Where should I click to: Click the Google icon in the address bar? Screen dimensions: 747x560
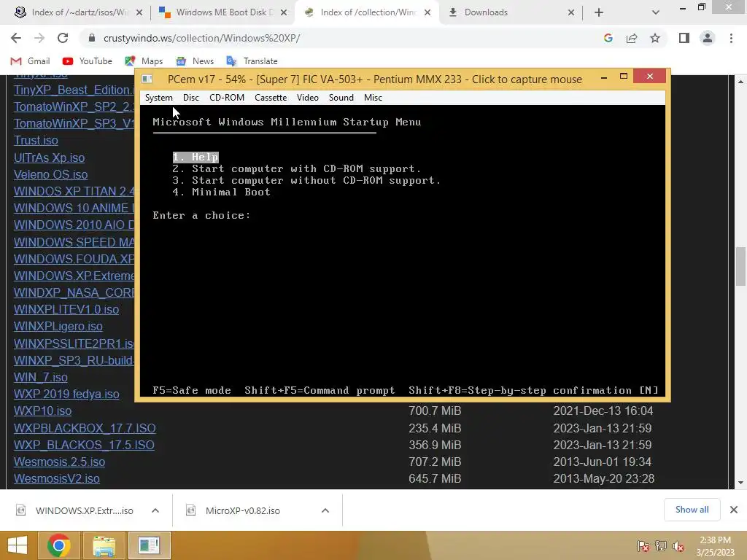click(x=608, y=38)
